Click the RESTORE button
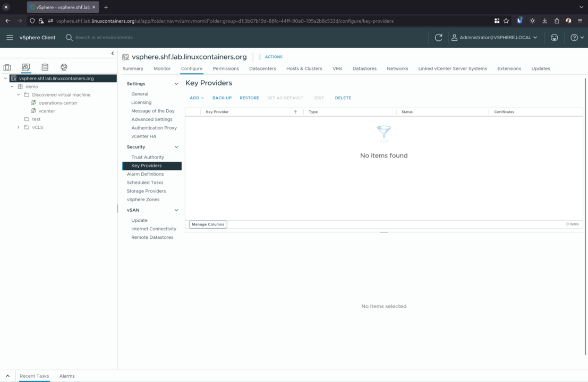Image resolution: width=588 pixels, height=382 pixels. click(x=249, y=98)
